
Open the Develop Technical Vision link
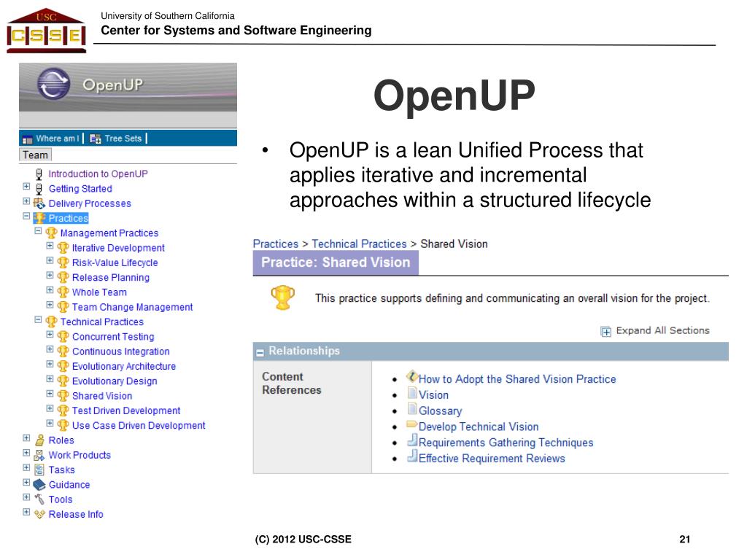[479, 427]
